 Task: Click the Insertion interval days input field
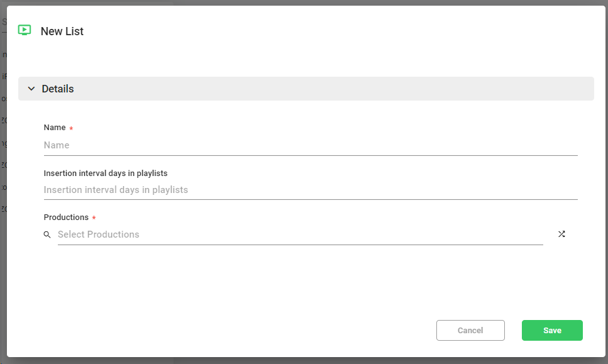coord(310,190)
